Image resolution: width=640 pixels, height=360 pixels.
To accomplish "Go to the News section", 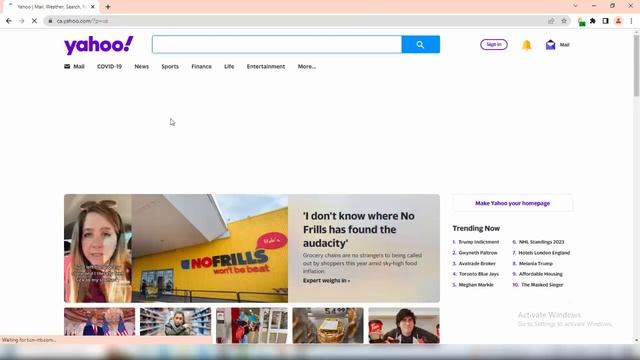I will coord(142,67).
